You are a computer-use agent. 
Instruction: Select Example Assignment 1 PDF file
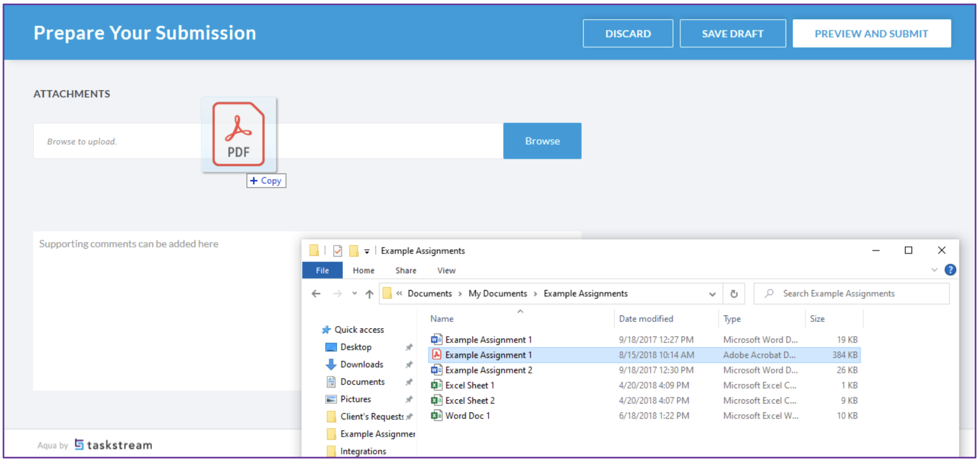click(644, 355)
